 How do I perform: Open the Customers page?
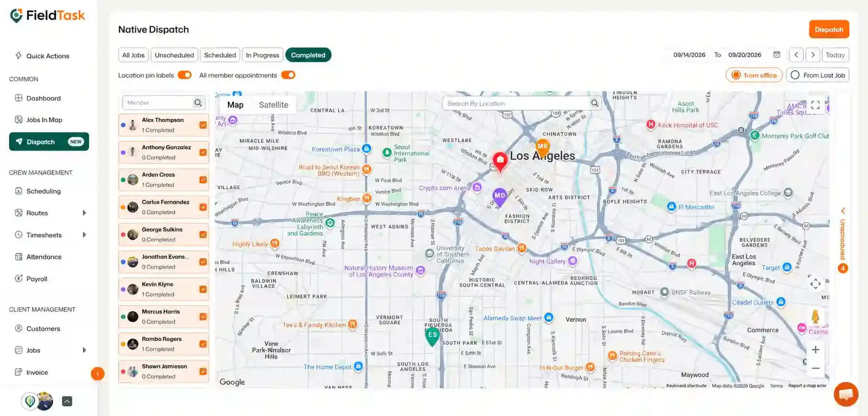37,329
